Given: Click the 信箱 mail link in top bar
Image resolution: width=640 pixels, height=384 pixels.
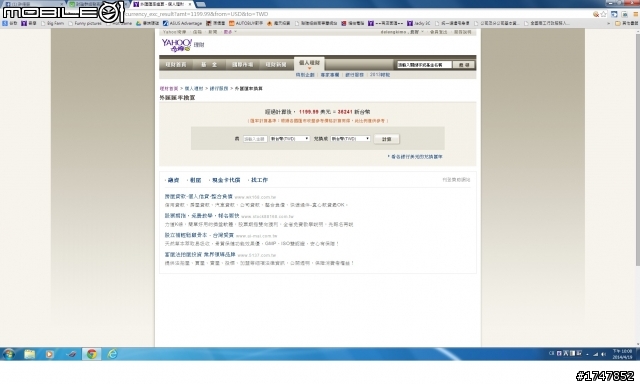Looking at the screenshot, I should [198, 32].
